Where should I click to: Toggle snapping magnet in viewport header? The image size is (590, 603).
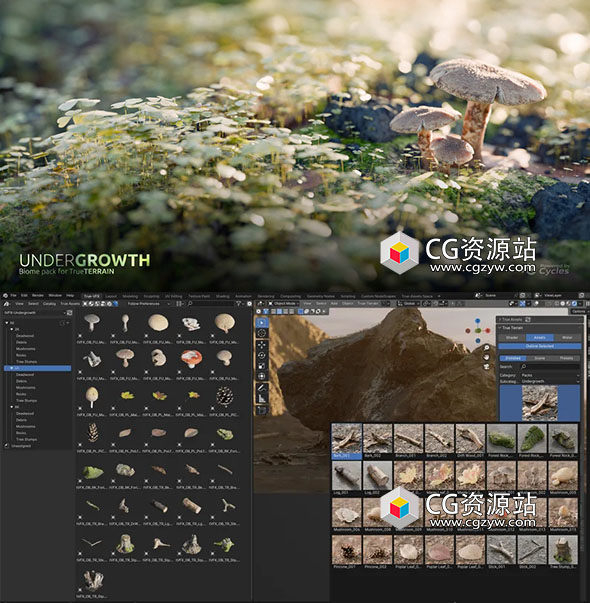pyautogui.click(x=436, y=303)
